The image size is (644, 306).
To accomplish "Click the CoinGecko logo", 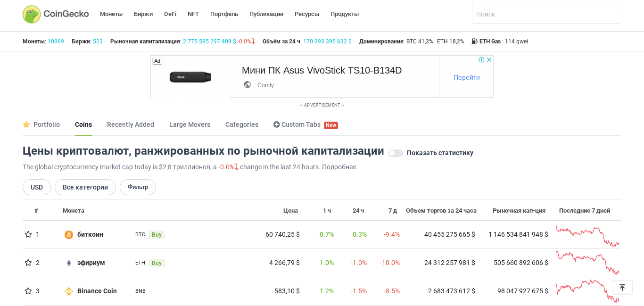I will click(56, 14).
